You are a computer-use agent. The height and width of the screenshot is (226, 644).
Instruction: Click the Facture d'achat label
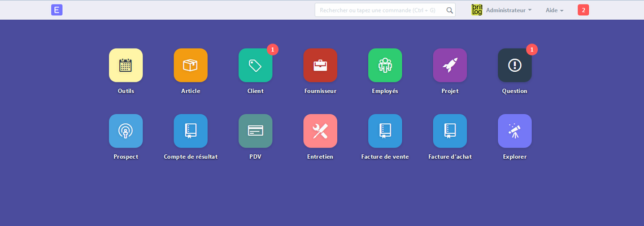coord(450,157)
